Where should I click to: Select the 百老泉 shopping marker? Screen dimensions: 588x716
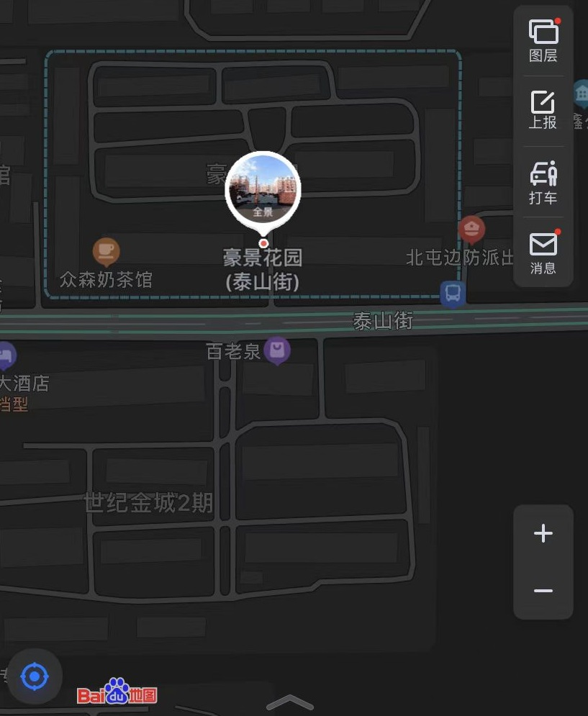click(x=277, y=350)
